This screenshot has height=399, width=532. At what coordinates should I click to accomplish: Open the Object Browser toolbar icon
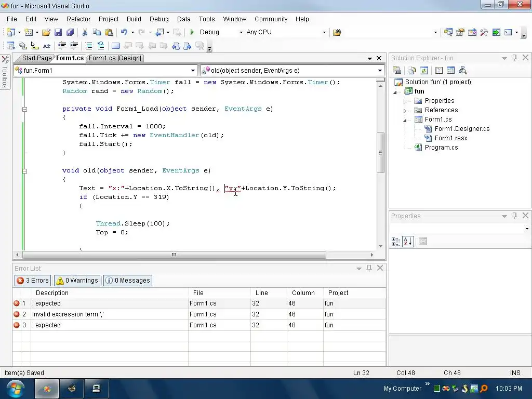[472, 32]
